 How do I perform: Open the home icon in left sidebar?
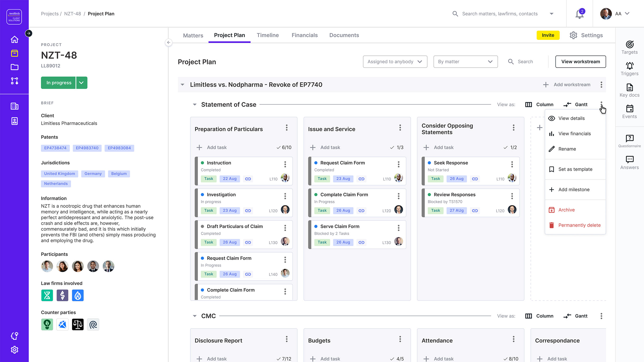[15, 40]
